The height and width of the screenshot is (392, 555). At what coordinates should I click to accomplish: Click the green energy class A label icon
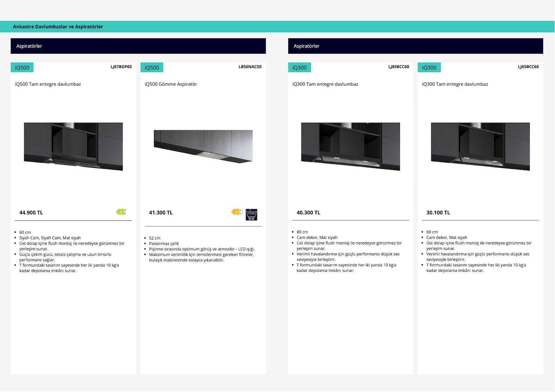click(x=121, y=212)
